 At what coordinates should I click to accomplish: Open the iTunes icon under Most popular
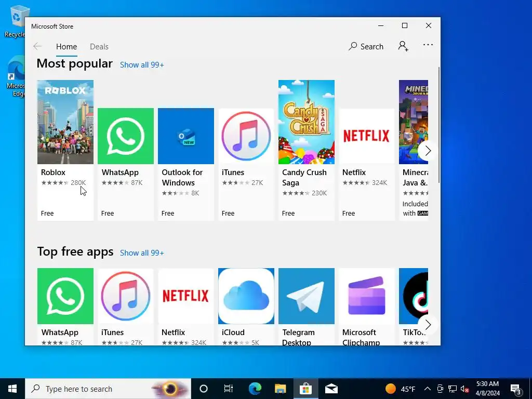coord(246,136)
